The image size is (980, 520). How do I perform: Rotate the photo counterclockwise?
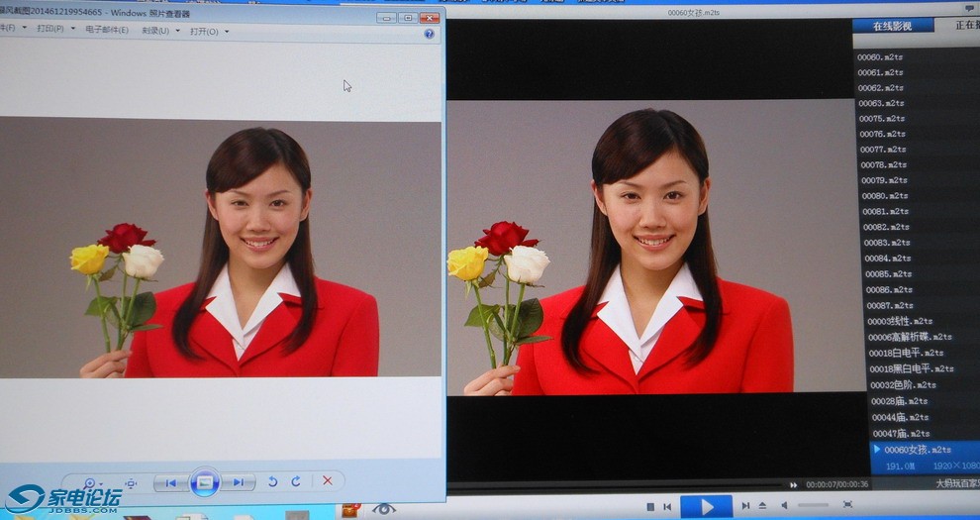coord(272,482)
